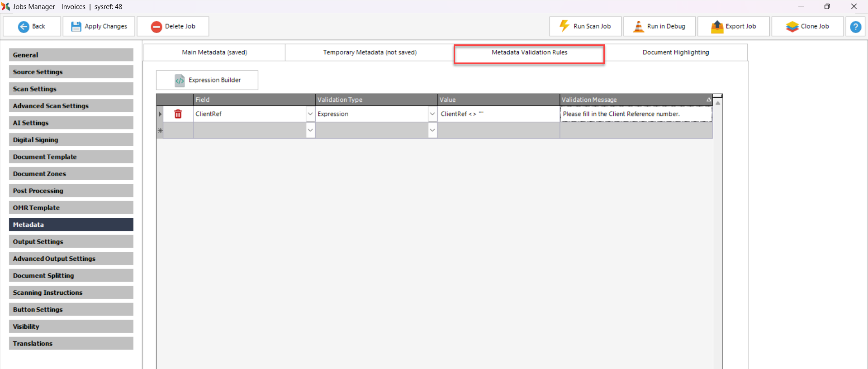Delete the ClientRef rule with trash icon
Screen dimensions: 868x369
pyautogui.click(x=178, y=114)
